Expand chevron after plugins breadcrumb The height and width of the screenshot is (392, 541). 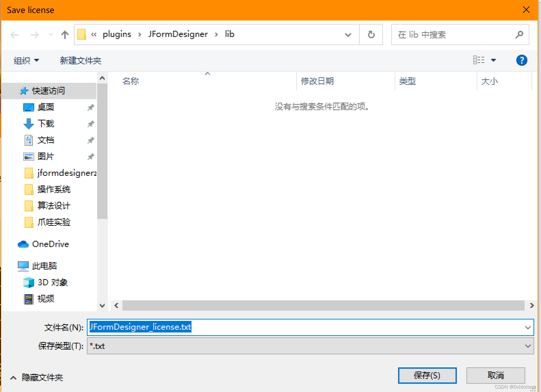pos(140,35)
